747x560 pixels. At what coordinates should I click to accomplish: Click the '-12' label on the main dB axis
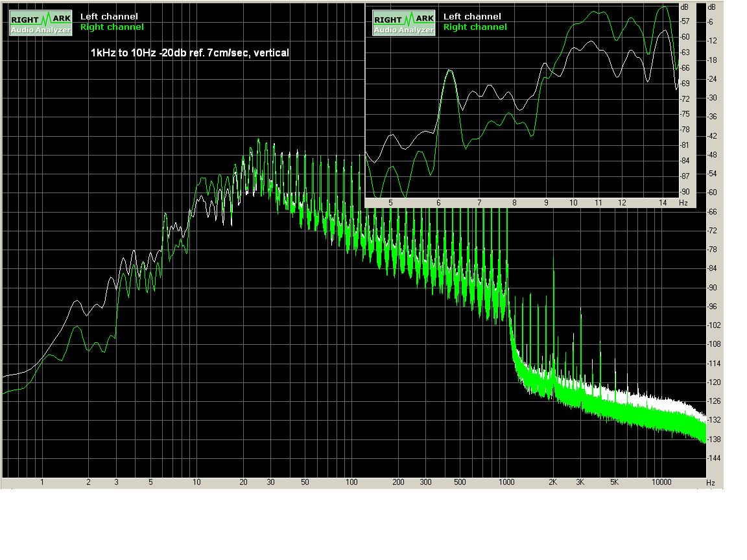coord(712,41)
